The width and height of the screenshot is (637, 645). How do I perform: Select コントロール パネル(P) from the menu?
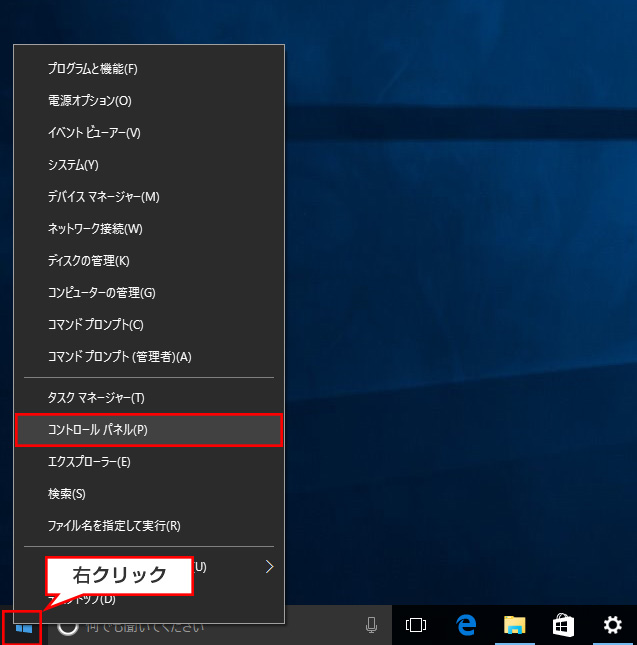(148, 430)
